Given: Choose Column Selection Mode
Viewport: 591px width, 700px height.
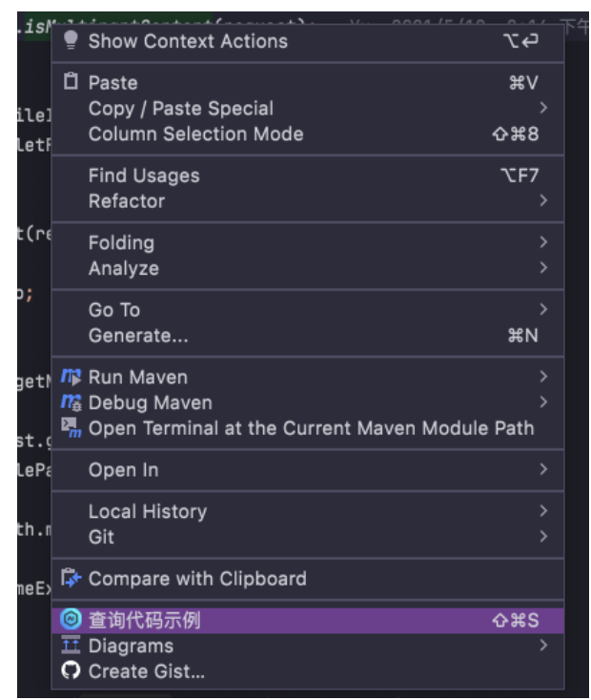Looking at the screenshot, I should click(308, 134).
